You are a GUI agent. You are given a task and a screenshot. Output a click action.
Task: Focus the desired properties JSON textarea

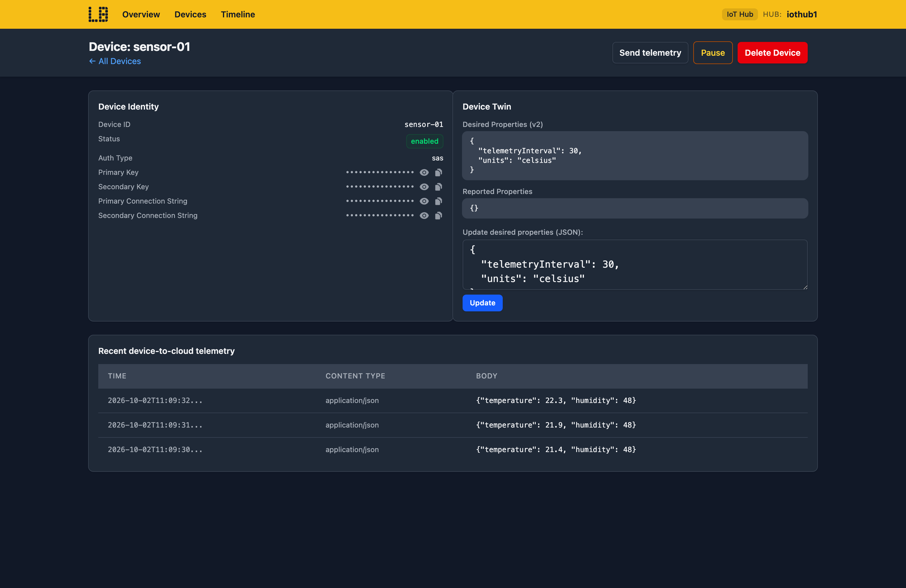point(635,265)
